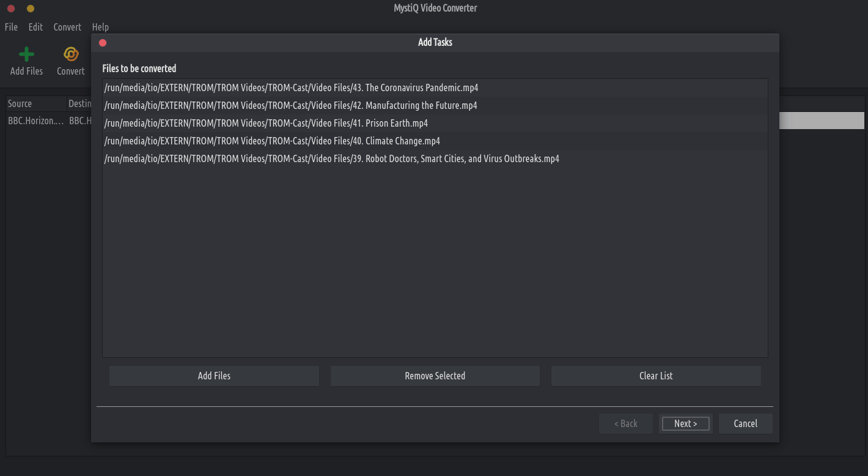Select the '42. Manufacturing the Future.mp4' file

pos(435,105)
